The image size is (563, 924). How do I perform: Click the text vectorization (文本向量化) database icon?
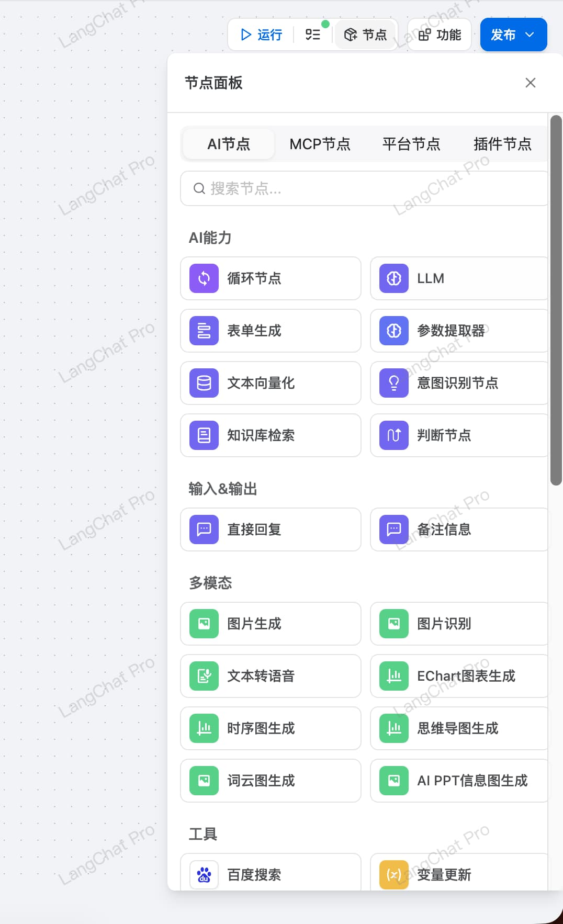point(204,383)
